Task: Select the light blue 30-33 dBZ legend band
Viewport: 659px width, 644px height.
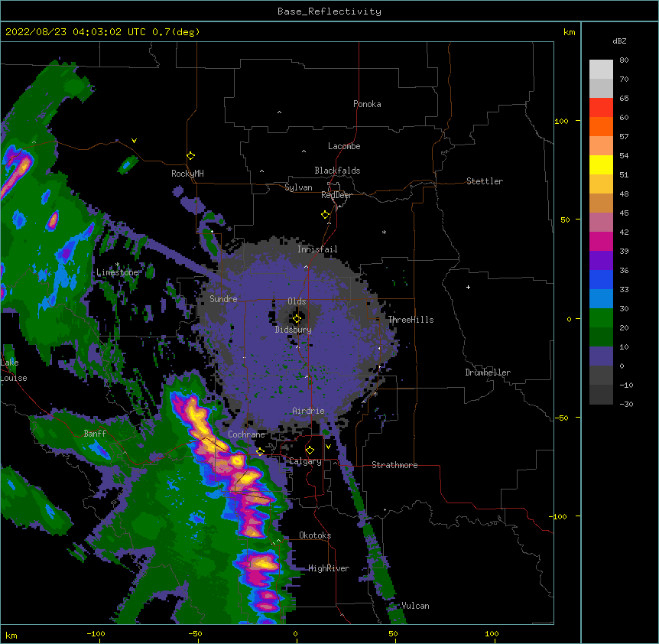Action: pos(601,298)
